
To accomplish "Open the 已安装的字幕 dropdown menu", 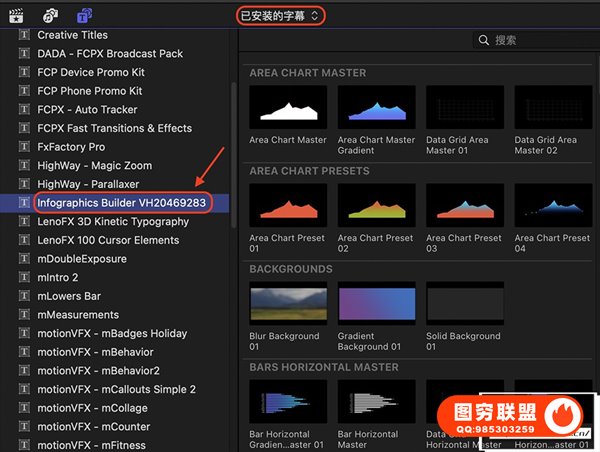I will [281, 15].
